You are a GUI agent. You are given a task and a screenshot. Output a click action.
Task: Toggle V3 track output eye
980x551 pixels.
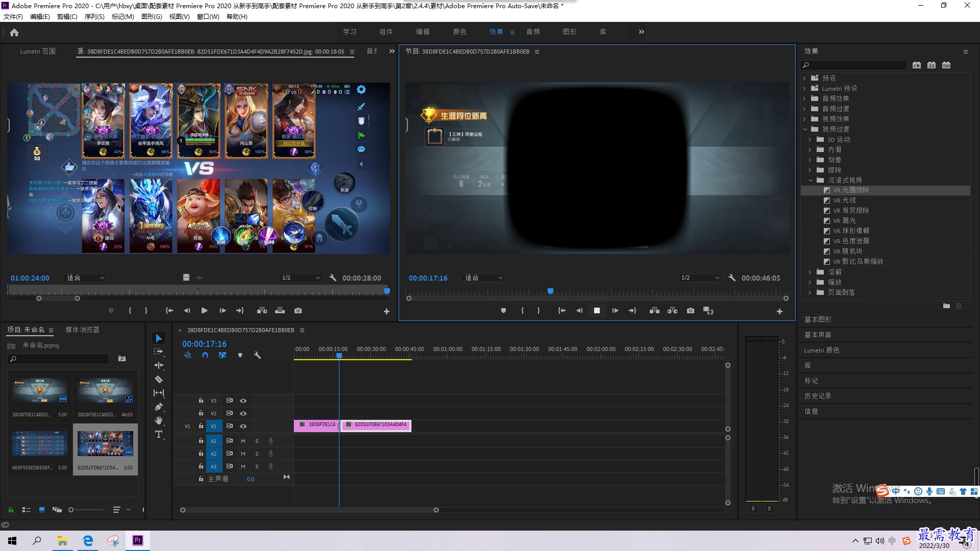coord(243,400)
